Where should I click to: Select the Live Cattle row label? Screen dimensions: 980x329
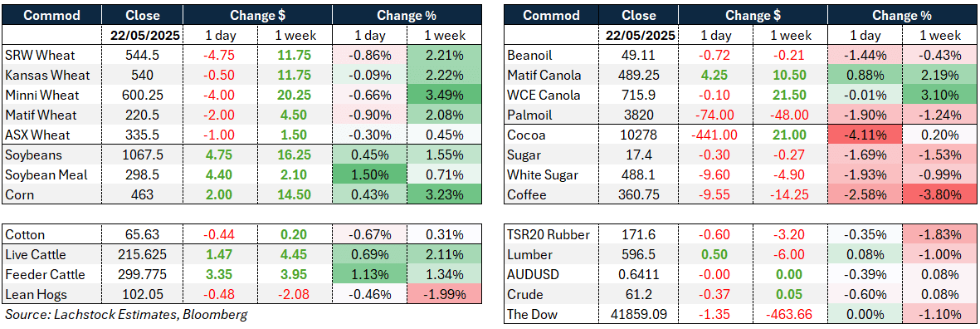[x=35, y=254]
